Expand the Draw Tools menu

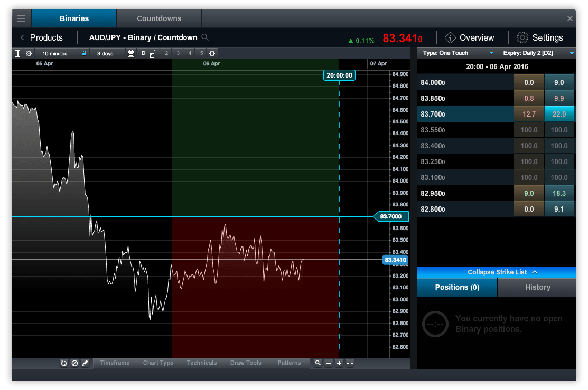coord(246,363)
